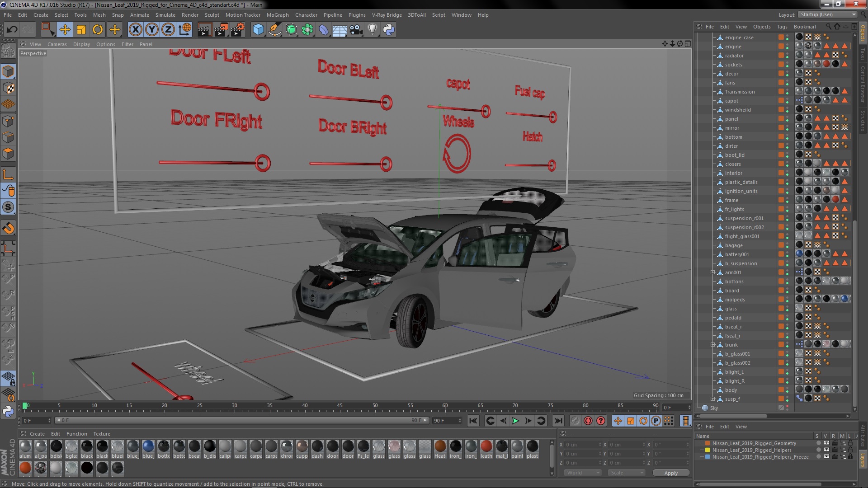Toggle Y axis lock
Viewport: 868px width, 488px height.
coord(152,30)
